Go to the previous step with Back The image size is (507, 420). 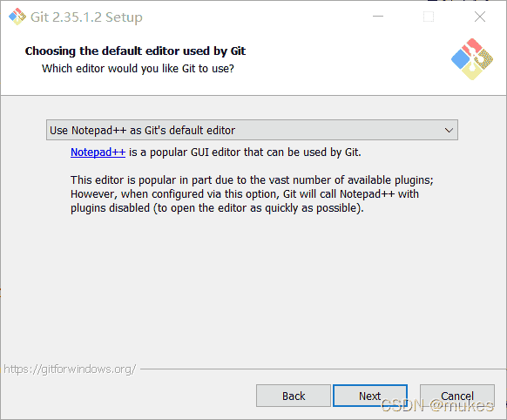tap(294, 396)
